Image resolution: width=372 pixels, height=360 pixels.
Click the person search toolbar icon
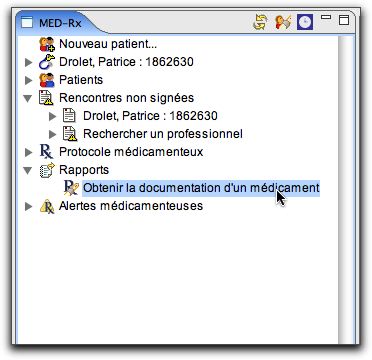[x=283, y=23]
